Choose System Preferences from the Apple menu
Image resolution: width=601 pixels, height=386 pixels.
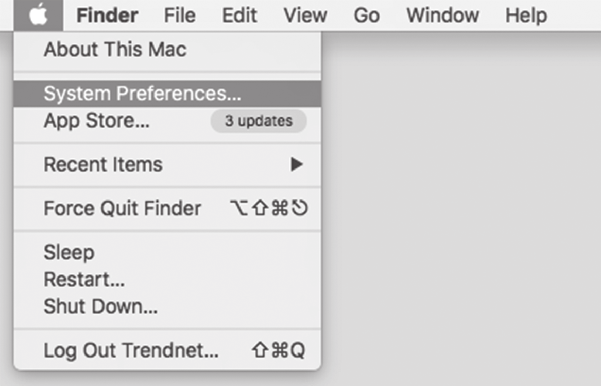167,94
